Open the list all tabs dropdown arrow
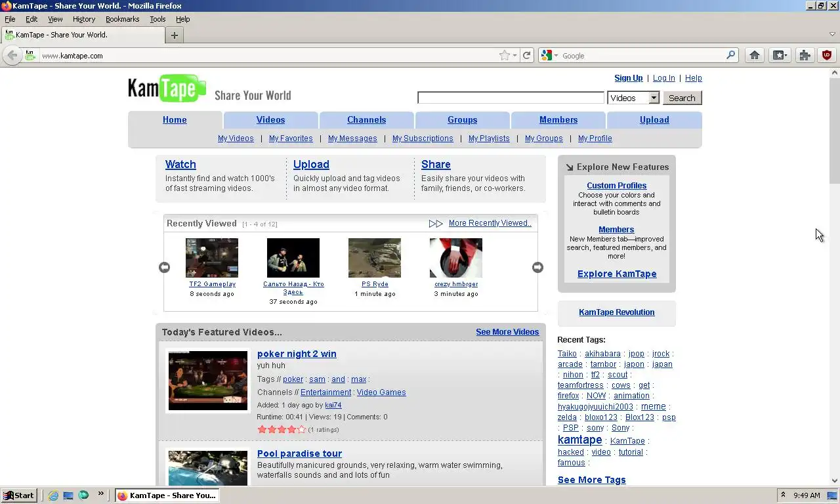This screenshot has width=840, height=504. 832,34
